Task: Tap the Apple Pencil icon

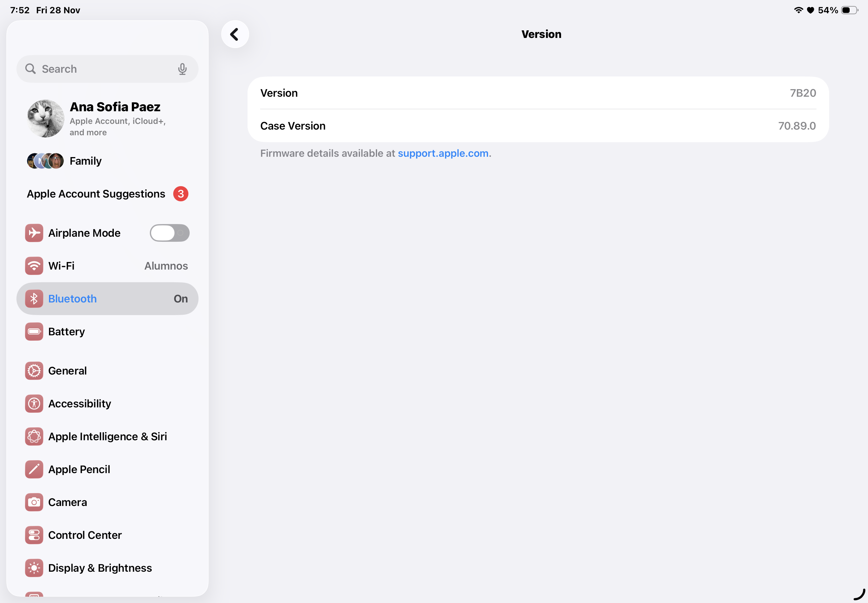Action: click(34, 469)
